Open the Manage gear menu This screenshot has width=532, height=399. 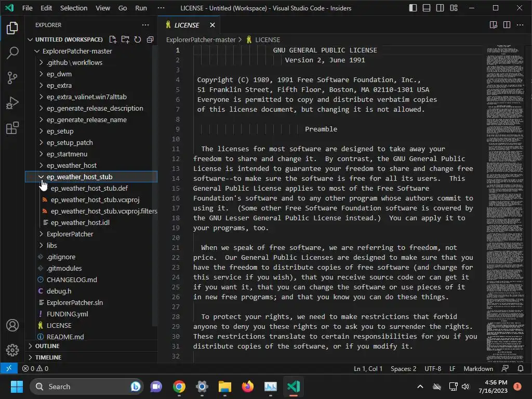(12, 350)
